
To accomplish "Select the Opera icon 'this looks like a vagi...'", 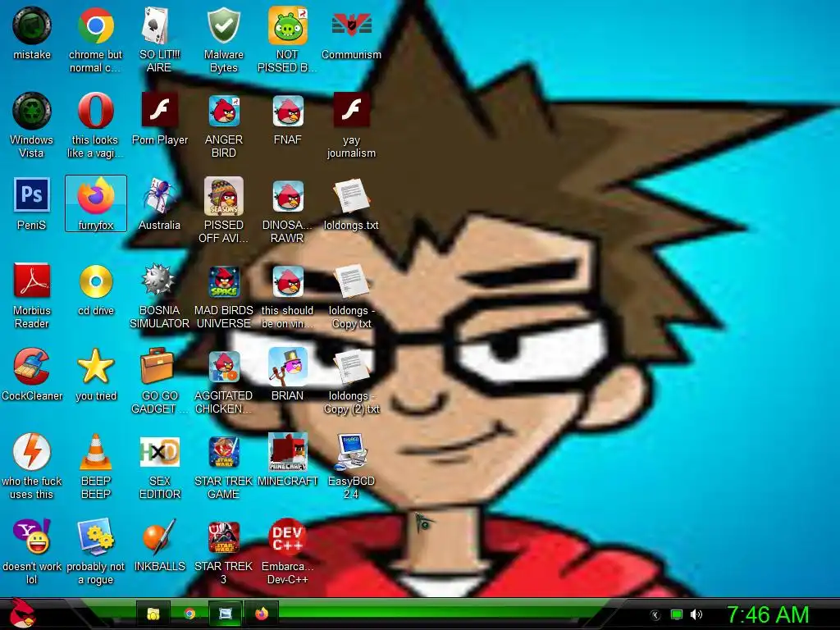I will click(95, 111).
